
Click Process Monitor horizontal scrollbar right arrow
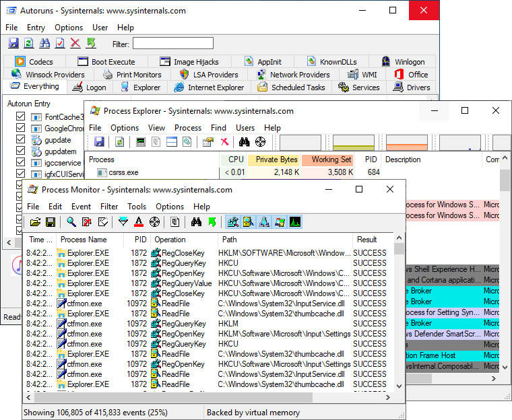pyautogui.click(x=387, y=397)
